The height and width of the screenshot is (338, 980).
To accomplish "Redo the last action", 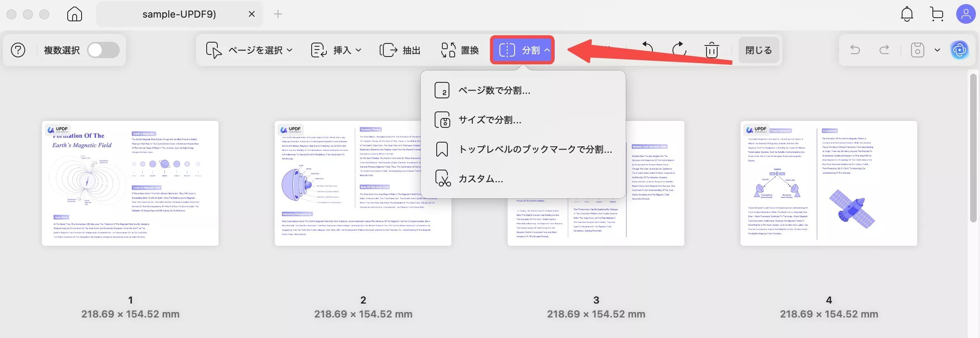I will tap(884, 50).
